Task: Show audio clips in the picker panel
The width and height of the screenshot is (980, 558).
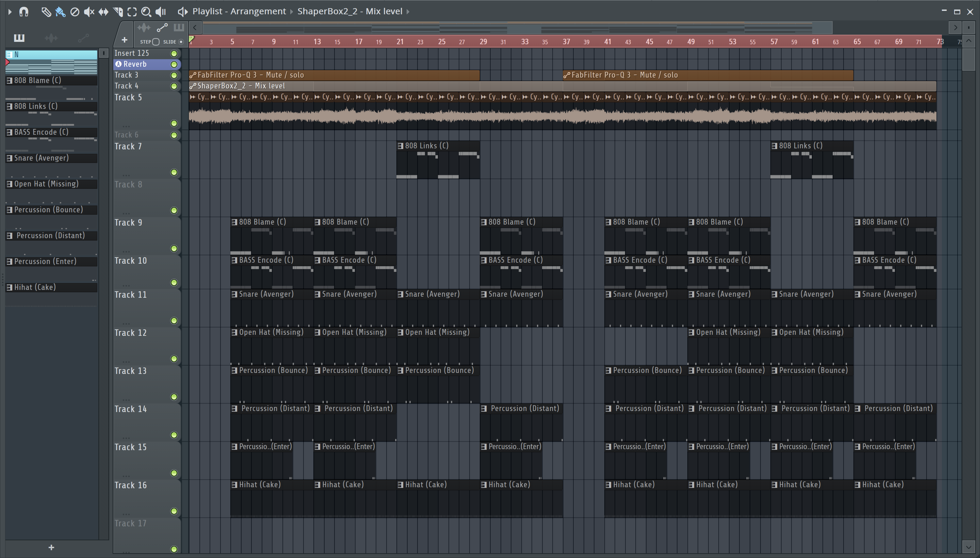Action: [x=51, y=37]
